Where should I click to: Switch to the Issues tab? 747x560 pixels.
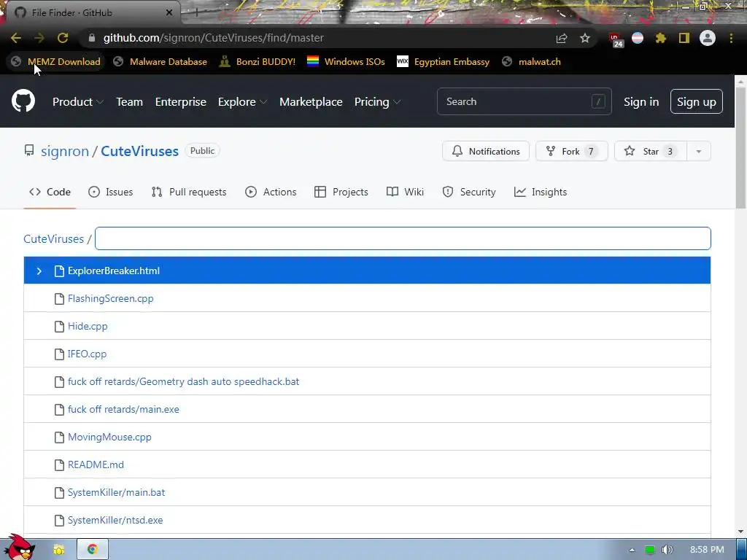pyautogui.click(x=111, y=192)
